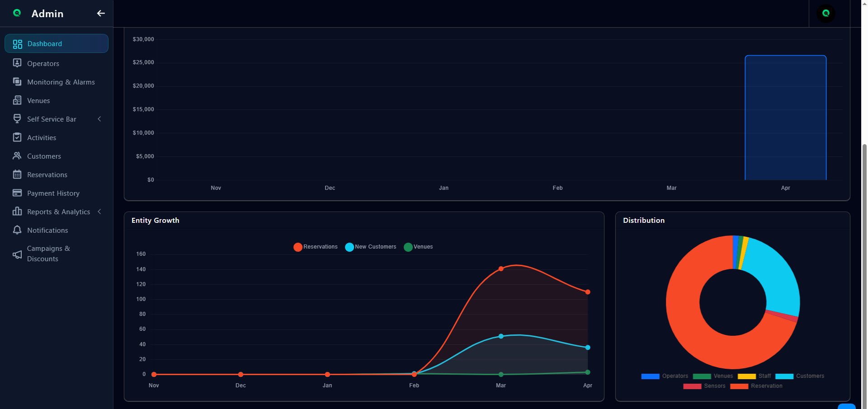Click the Notifications bell icon
The height and width of the screenshot is (409, 868).
pos(17,230)
